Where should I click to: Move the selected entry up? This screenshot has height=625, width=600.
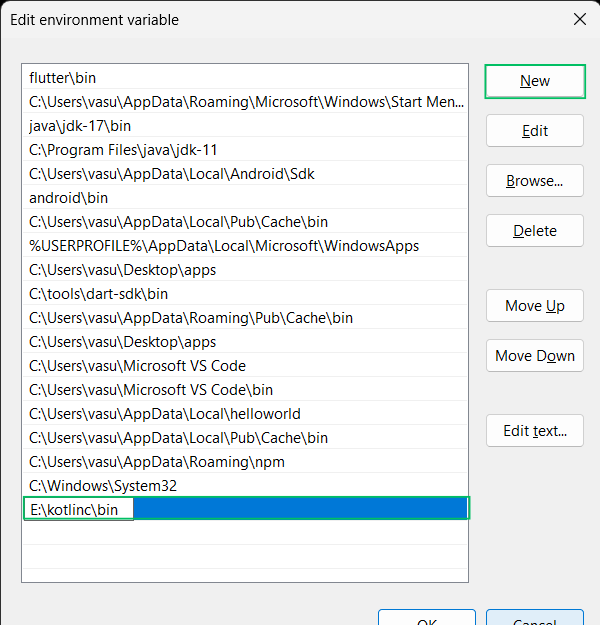[x=535, y=306]
